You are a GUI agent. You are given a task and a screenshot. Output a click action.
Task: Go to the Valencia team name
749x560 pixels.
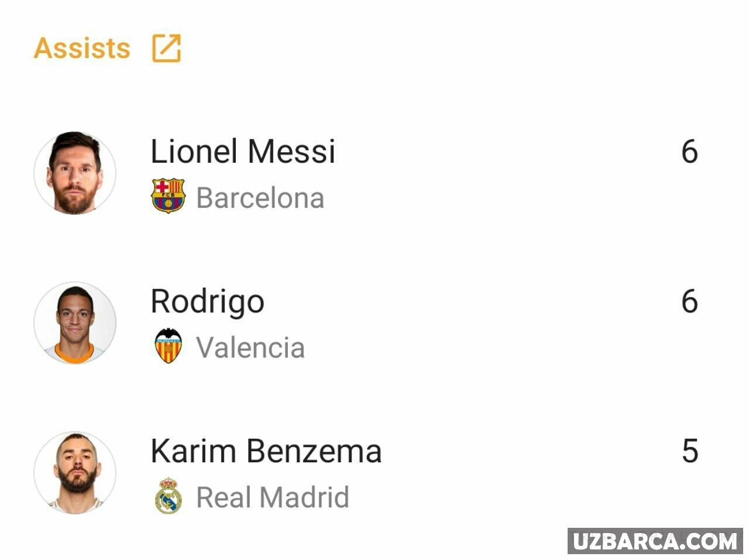tap(250, 348)
